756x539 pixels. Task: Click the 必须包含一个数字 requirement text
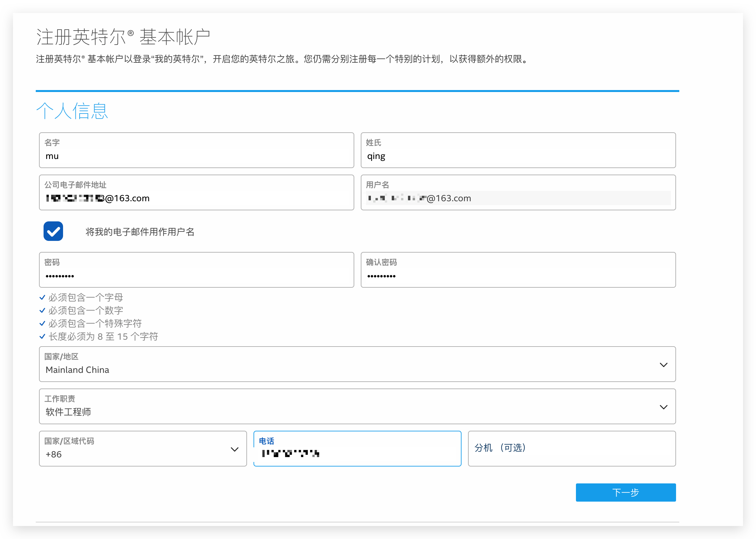[86, 310]
